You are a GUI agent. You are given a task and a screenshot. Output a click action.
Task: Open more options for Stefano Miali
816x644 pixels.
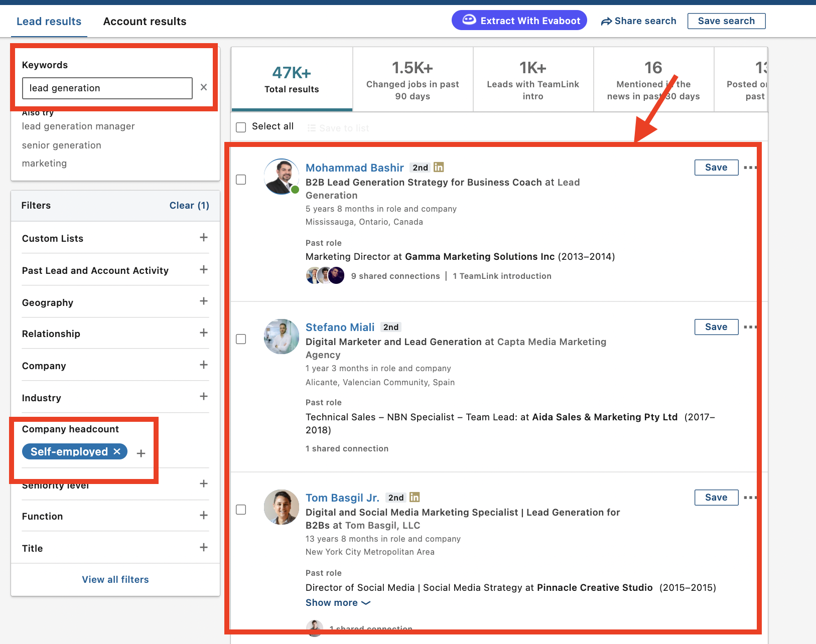pos(750,327)
